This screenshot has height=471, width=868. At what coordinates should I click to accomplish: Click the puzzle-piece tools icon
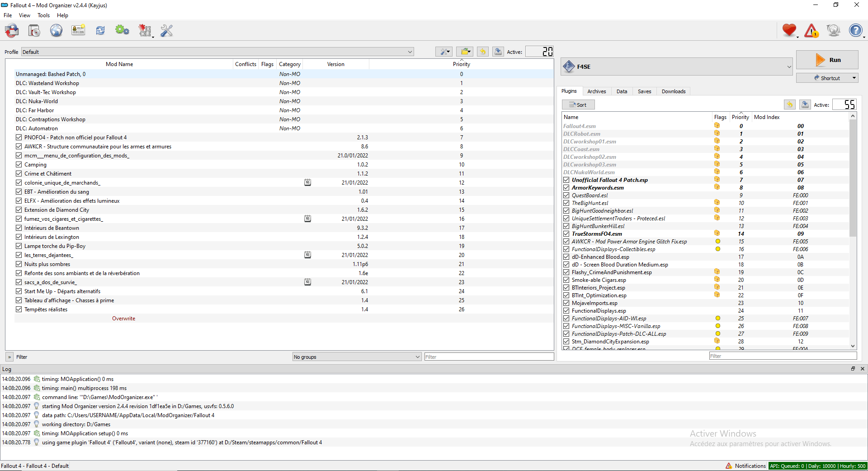point(145,30)
